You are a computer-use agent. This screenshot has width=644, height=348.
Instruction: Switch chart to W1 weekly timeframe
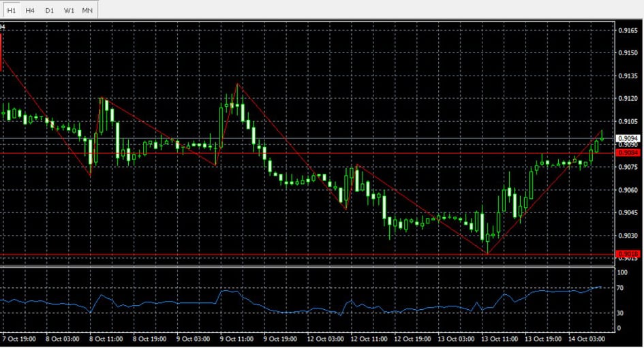click(69, 11)
